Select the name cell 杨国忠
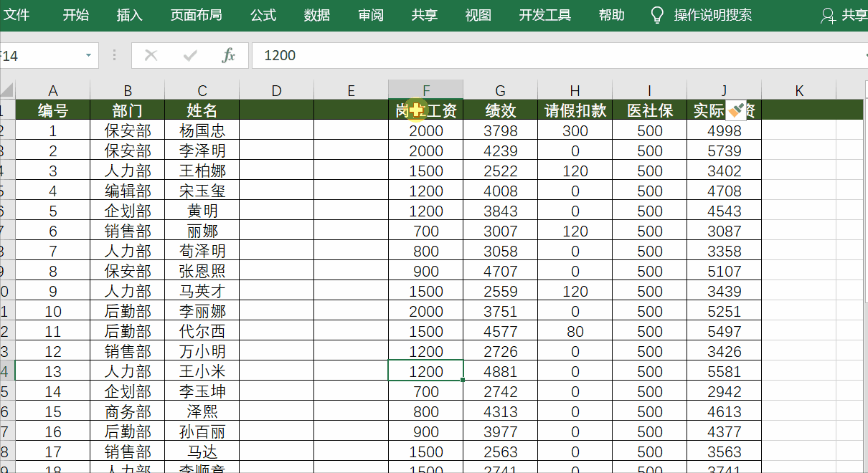Screen dimensions: 868x473 click(x=202, y=130)
